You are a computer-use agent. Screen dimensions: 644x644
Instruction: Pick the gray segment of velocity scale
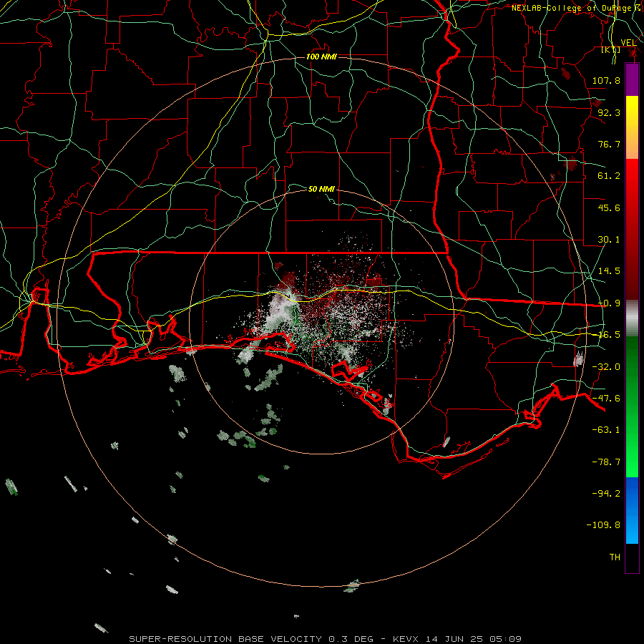pyautogui.click(x=632, y=318)
